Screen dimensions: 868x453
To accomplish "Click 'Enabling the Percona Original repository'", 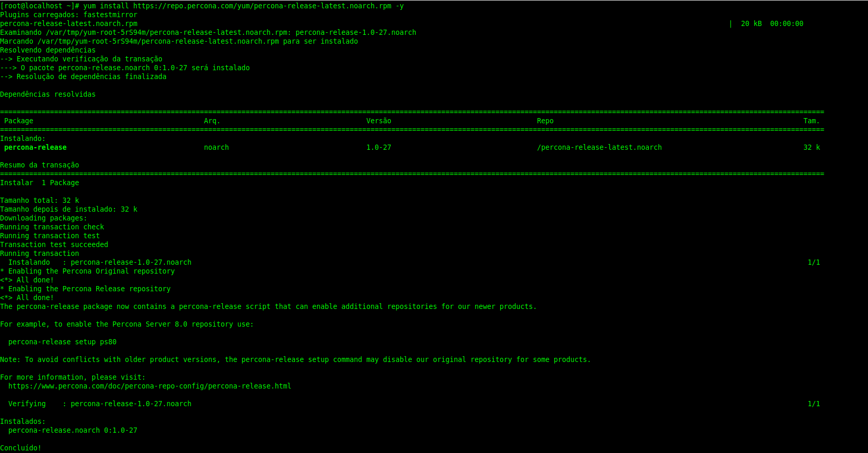I will (92, 271).
